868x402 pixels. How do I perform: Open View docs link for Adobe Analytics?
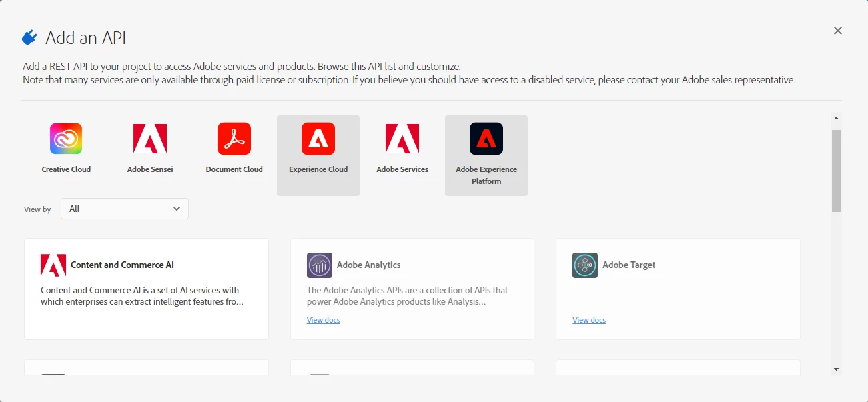point(324,320)
